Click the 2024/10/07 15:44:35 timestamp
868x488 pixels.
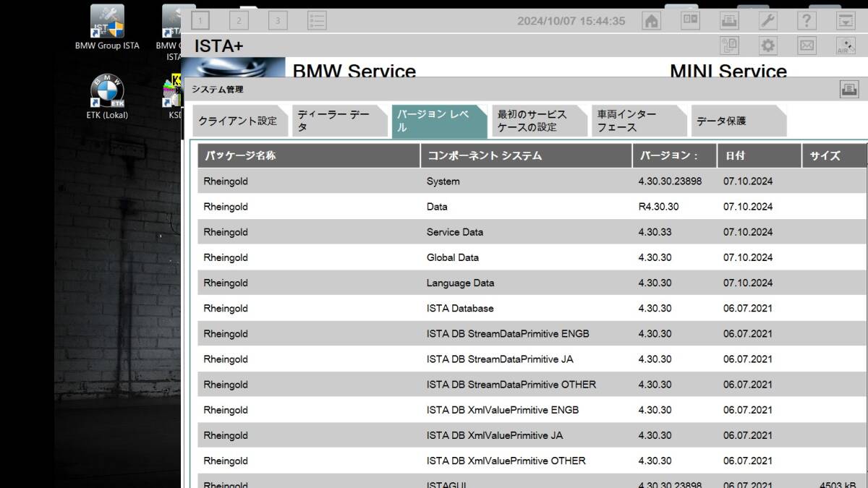(x=571, y=21)
